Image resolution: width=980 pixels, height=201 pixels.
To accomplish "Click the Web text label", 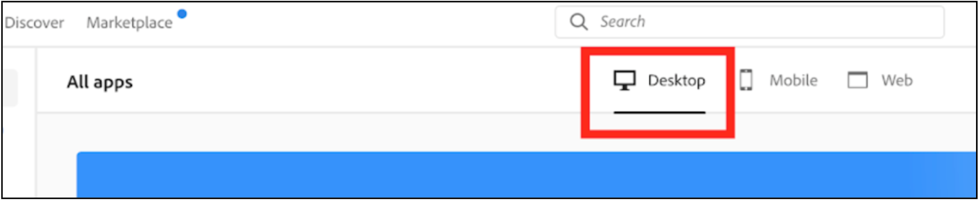I will (x=898, y=80).
